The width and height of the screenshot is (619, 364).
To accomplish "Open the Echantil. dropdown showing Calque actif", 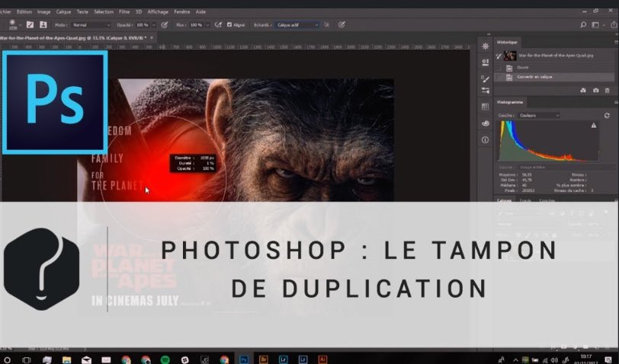I will pyautogui.click(x=297, y=25).
